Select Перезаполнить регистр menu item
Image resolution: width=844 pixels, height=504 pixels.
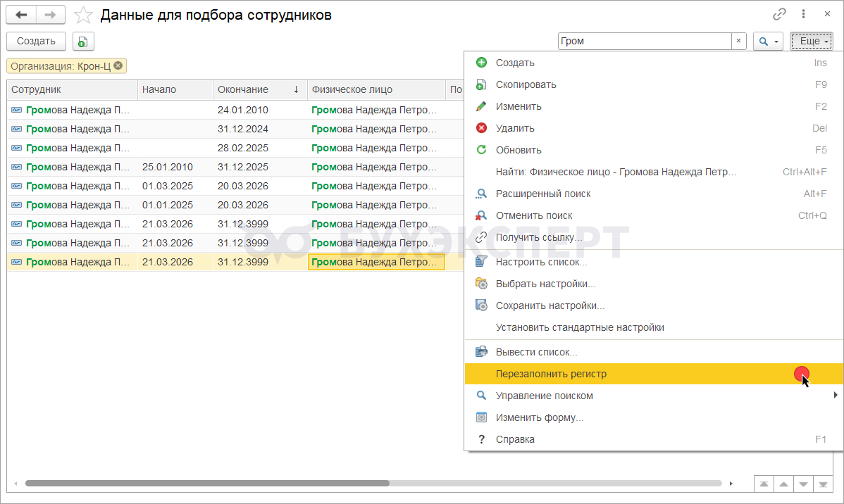point(551,374)
